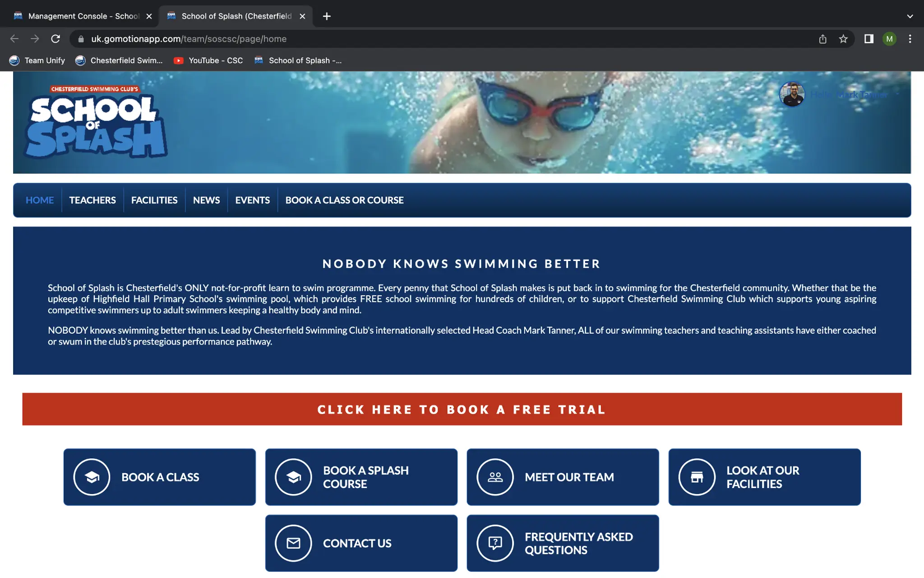The width and height of the screenshot is (924, 578).
Task: Reload the page with the browser refresh icon
Action: [55, 39]
